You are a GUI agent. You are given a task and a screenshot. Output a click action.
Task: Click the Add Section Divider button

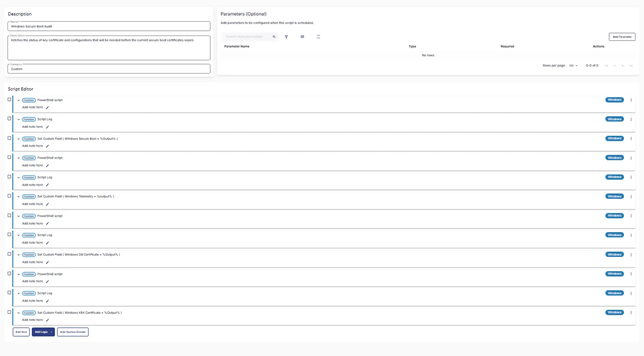coord(73,332)
